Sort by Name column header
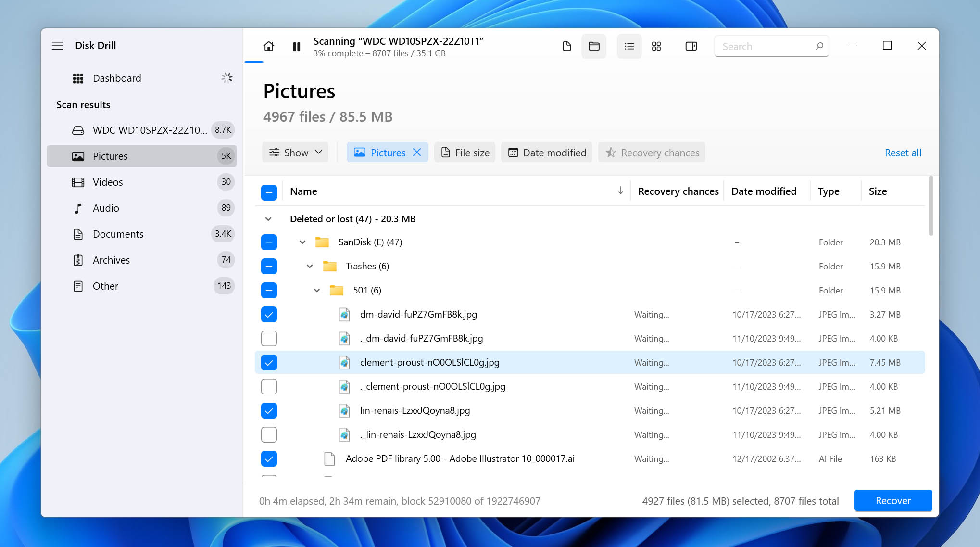 click(303, 191)
